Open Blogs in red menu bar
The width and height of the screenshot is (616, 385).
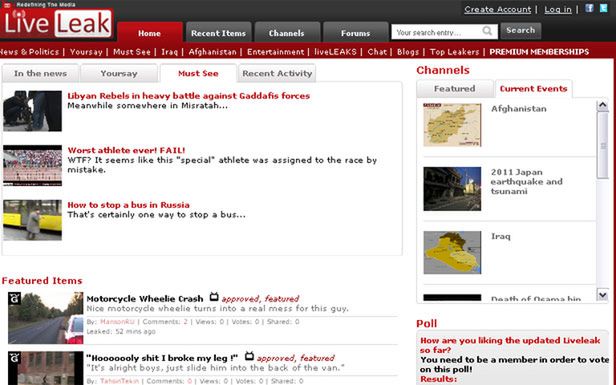pos(408,52)
